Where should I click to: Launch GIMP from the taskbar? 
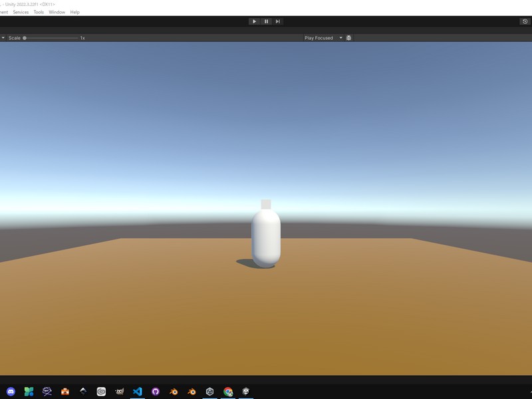click(x=120, y=392)
